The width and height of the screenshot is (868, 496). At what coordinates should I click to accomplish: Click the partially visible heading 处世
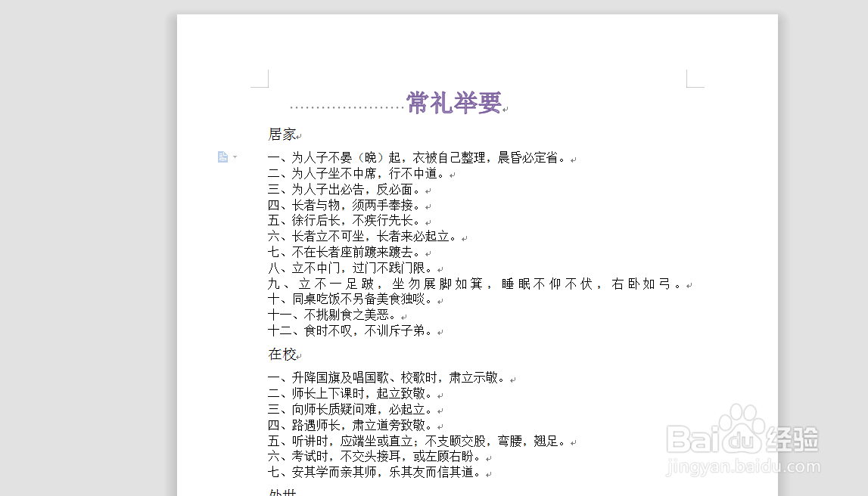(282, 491)
